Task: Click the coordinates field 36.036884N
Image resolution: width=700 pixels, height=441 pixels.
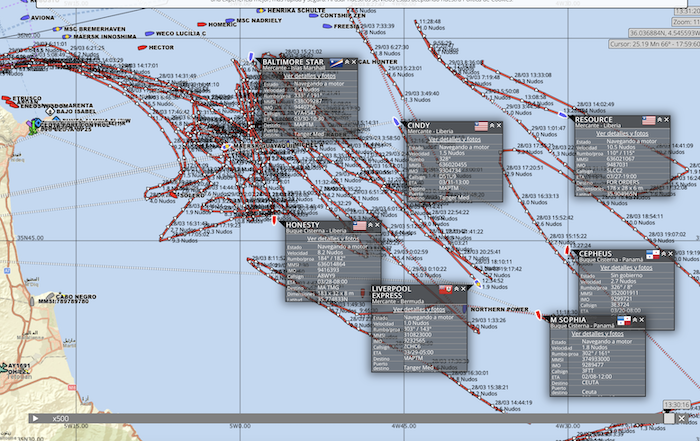Action: tap(664, 33)
